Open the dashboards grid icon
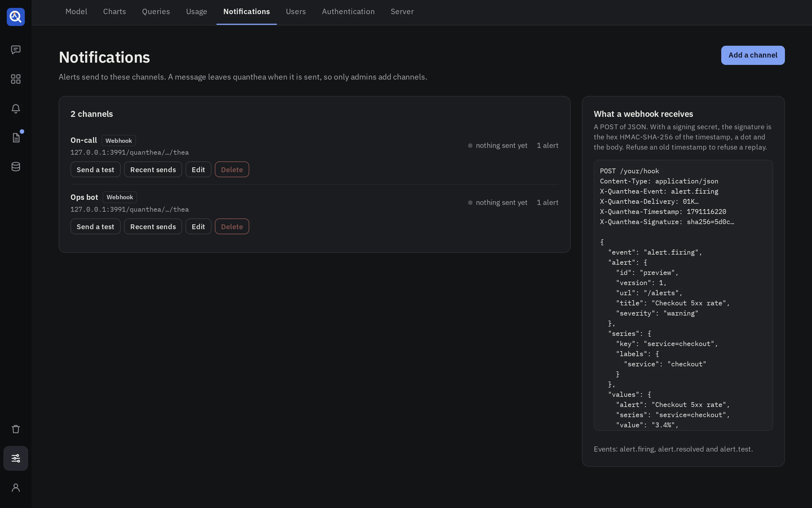Viewport: 812px width, 508px height. coord(16,79)
